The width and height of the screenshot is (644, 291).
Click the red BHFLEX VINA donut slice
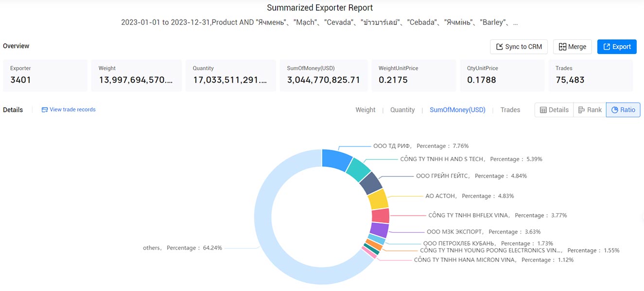tap(381, 216)
